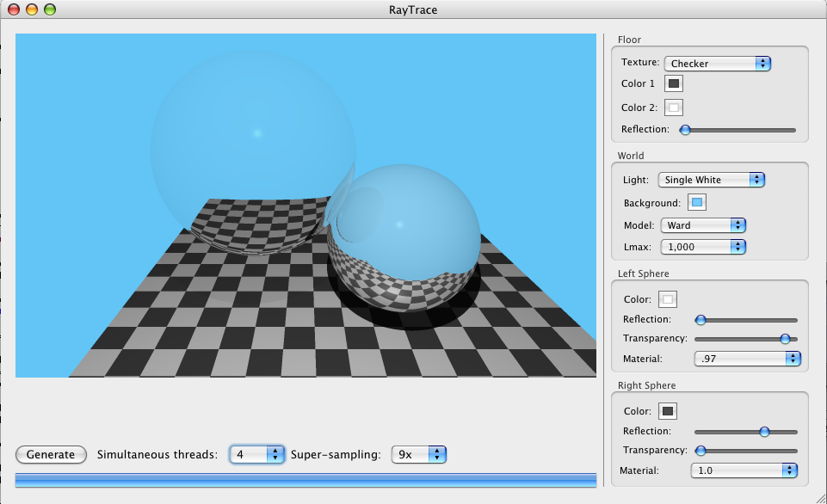This screenshot has width=827, height=504.
Task: Click the Generate button
Action: [x=51, y=454]
